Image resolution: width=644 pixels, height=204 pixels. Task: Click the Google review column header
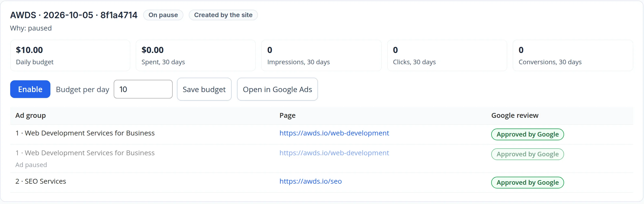[x=515, y=115]
